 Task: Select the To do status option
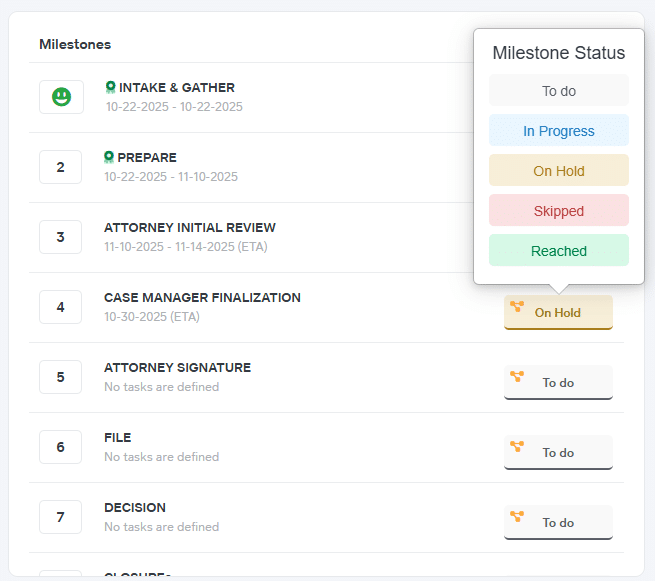coord(558,91)
